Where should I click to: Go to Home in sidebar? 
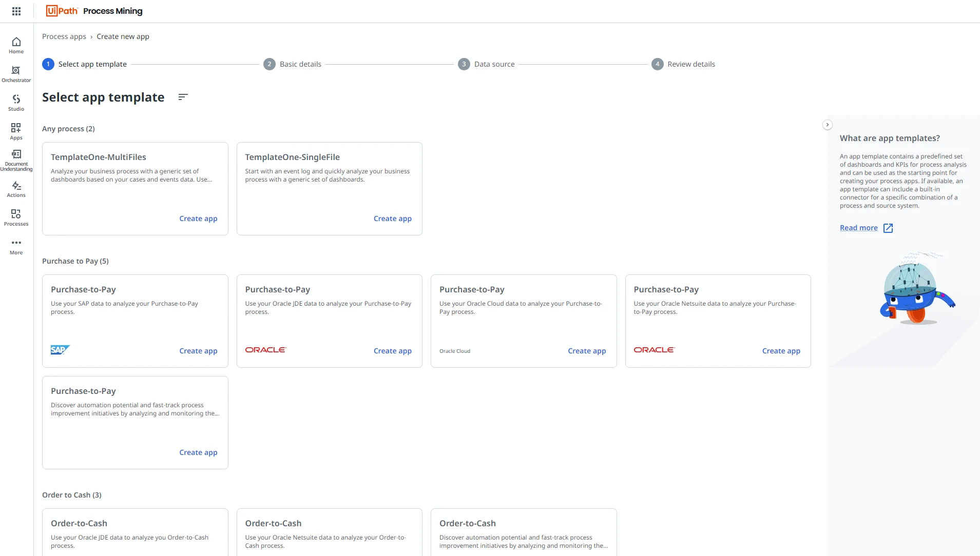point(16,45)
